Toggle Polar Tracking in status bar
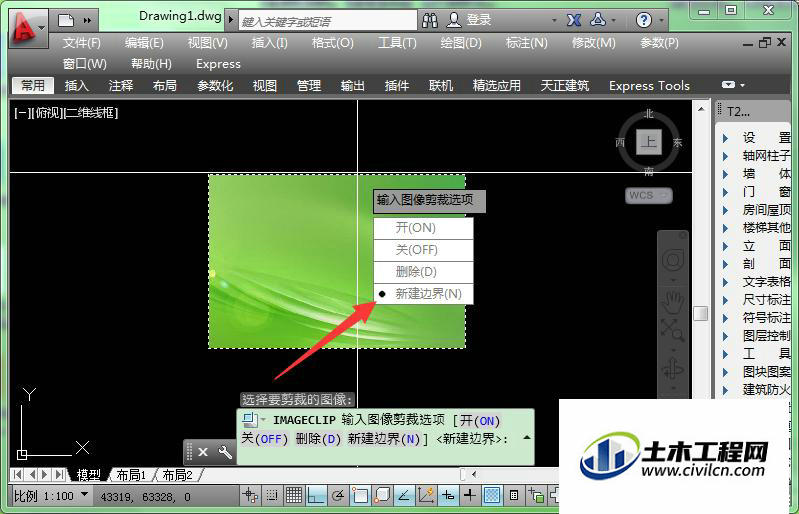This screenshot has width=799, height=514. pos(338,495)
